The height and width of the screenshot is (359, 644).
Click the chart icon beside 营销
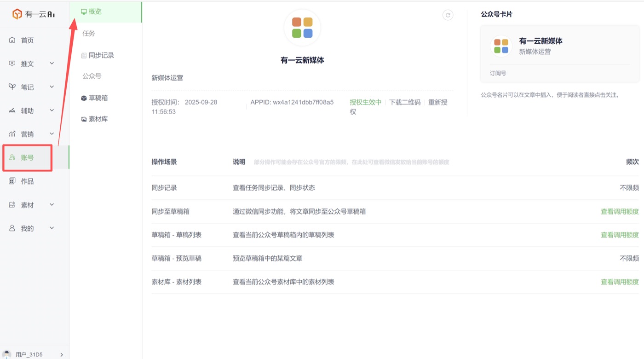[x=12, y=134]
